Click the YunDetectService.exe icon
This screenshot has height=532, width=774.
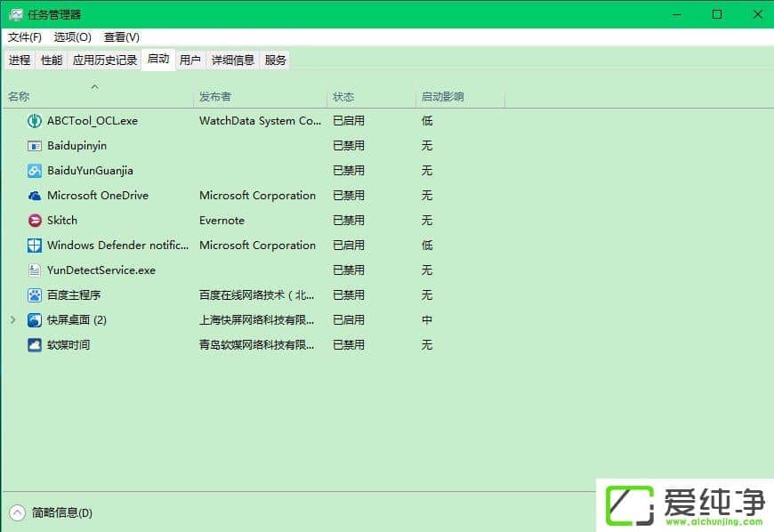(34, 270)
